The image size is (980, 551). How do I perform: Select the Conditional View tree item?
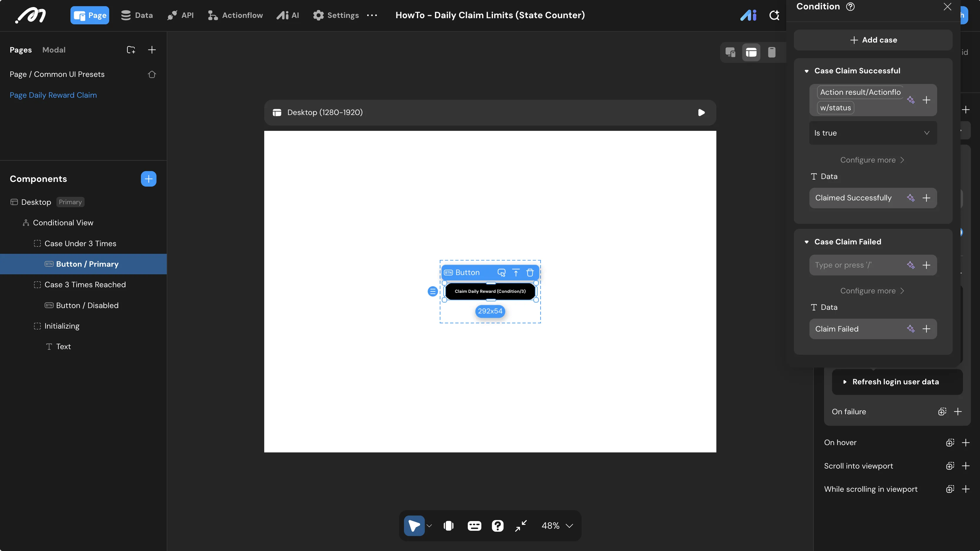coord(63,223)
